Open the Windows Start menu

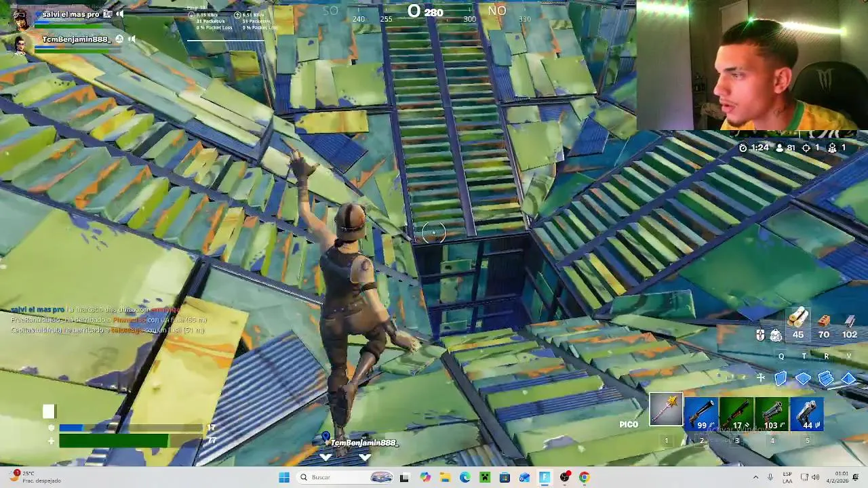[x=284, y=477]
